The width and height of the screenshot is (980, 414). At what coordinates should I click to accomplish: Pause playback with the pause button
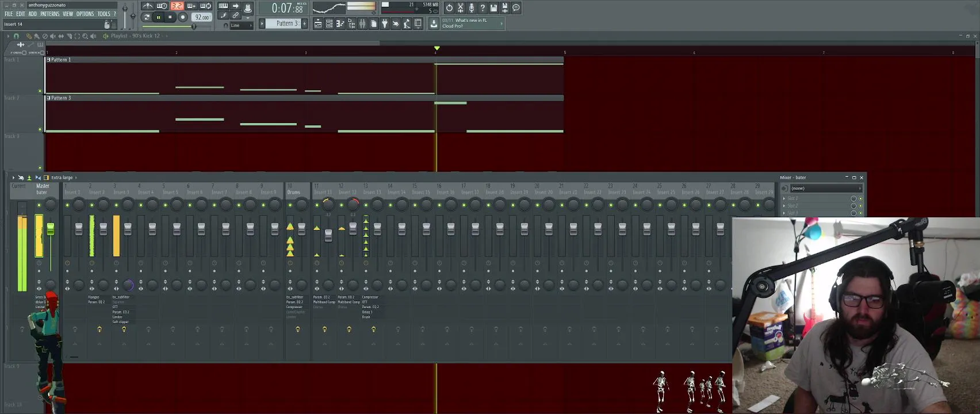tap(158, 17)
